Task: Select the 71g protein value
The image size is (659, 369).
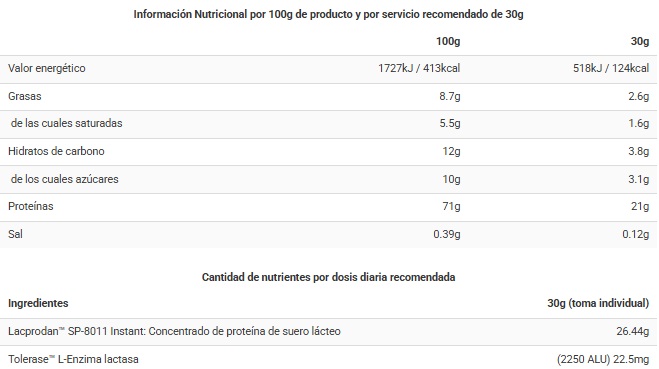Action: coord(451,206)
